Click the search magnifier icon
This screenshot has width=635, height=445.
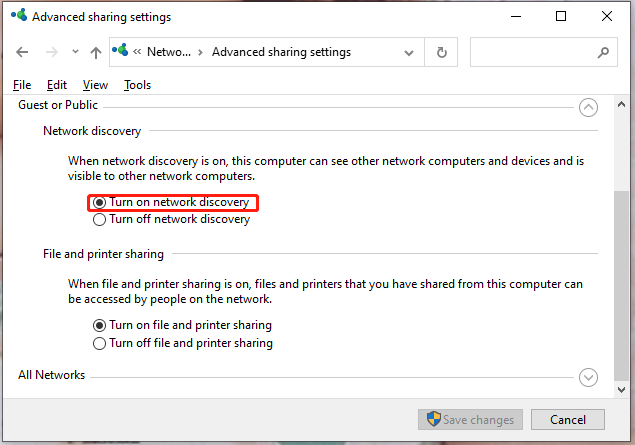point(603,52)
